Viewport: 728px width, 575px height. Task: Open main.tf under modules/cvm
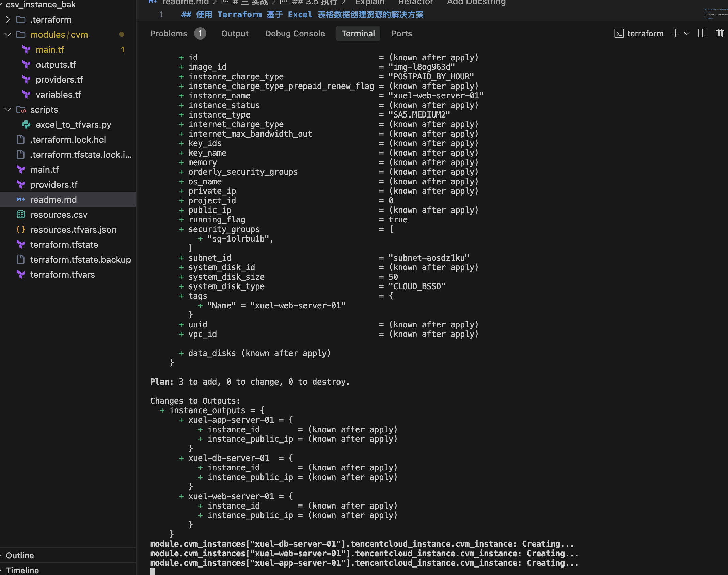(x=50, y=50)
